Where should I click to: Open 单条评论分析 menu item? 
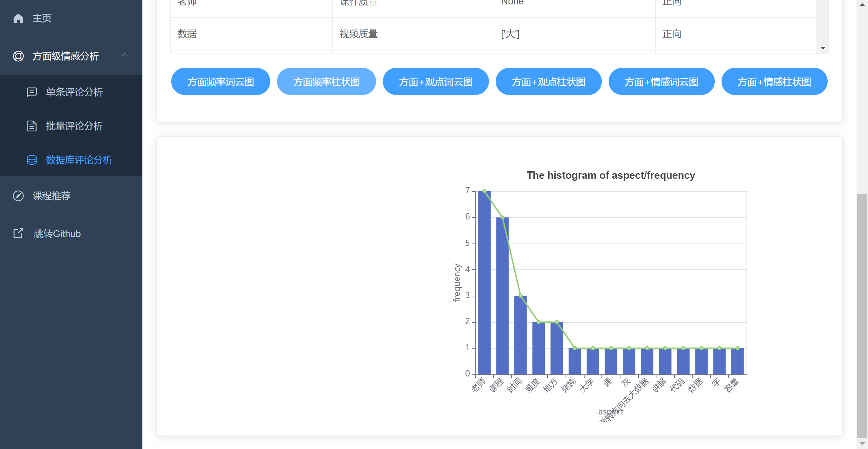74,92
